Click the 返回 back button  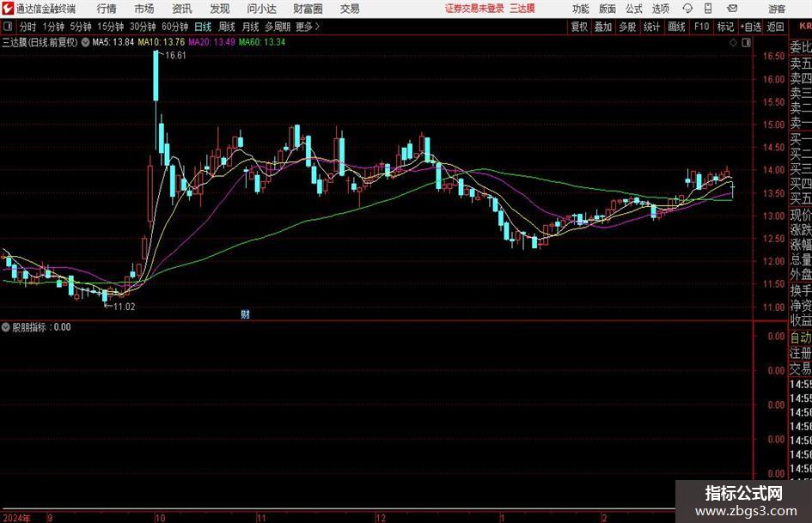(x=776, y=27)
